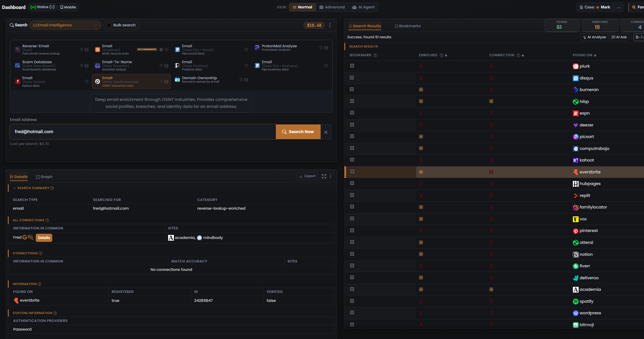
Task: Switch to the Graph tab
Action: coord(44,177)
